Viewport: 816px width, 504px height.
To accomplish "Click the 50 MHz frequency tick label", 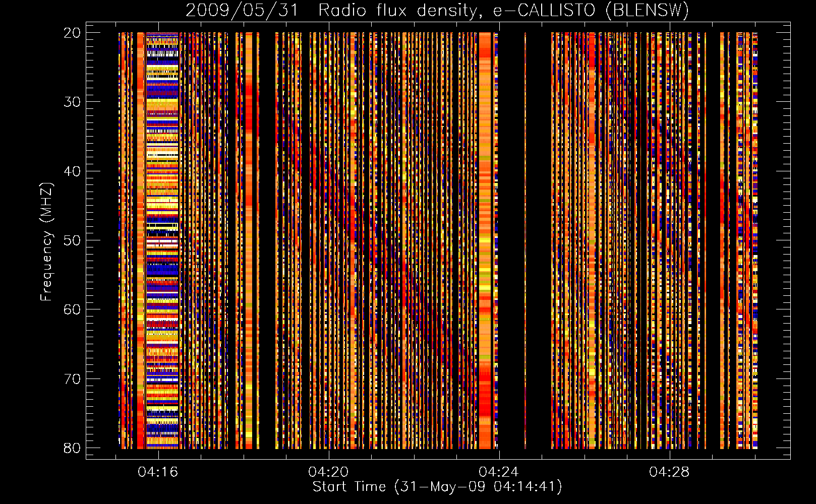I will point(72,240).
